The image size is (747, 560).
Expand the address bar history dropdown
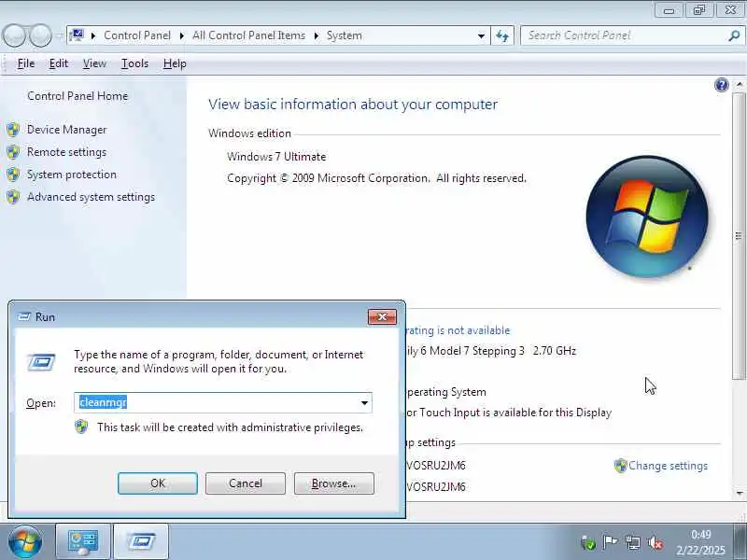pyautogui.click(x=481, y=35)
